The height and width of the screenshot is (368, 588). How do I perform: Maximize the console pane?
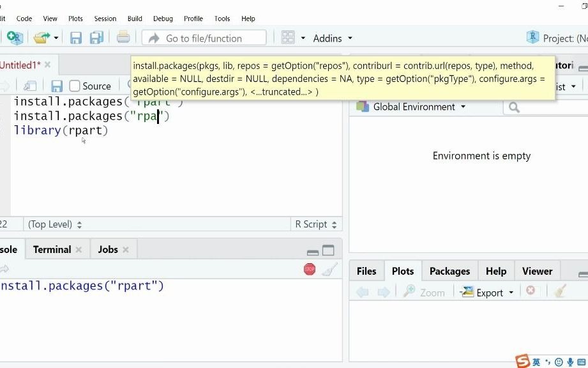tap(328, 250)
